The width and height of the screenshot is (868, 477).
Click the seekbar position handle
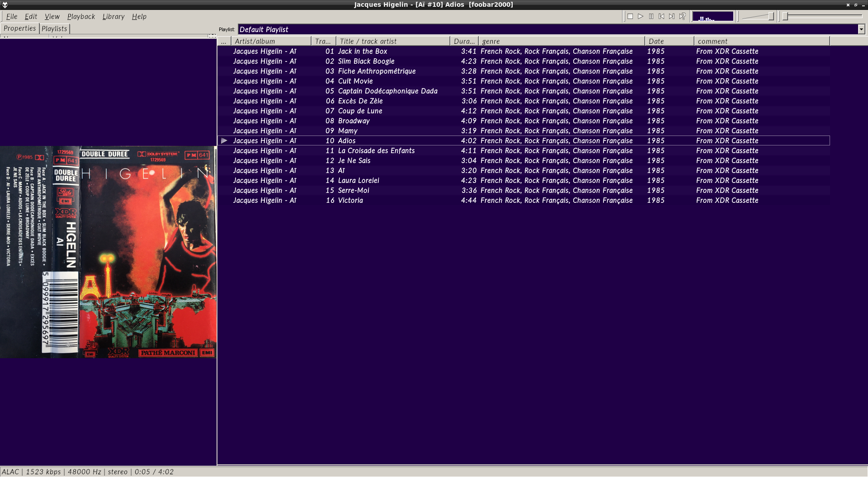(786, 16)
